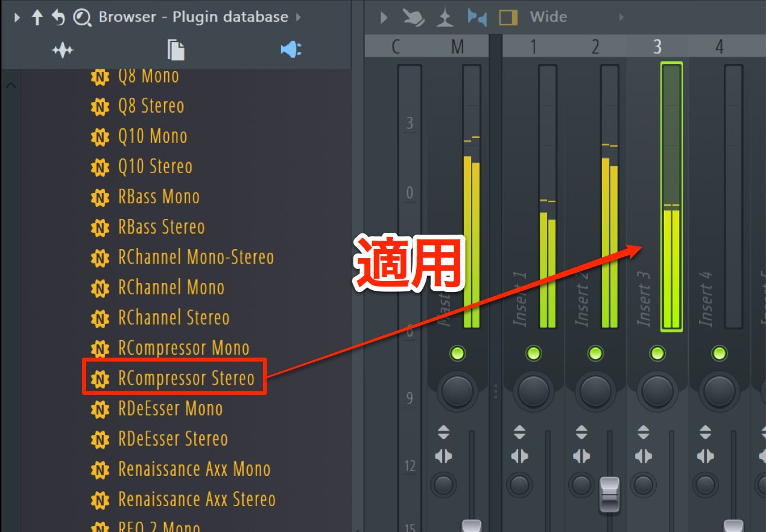Select mixer track 1 header
The image size is (766, 532).
[x=533, y=46]
